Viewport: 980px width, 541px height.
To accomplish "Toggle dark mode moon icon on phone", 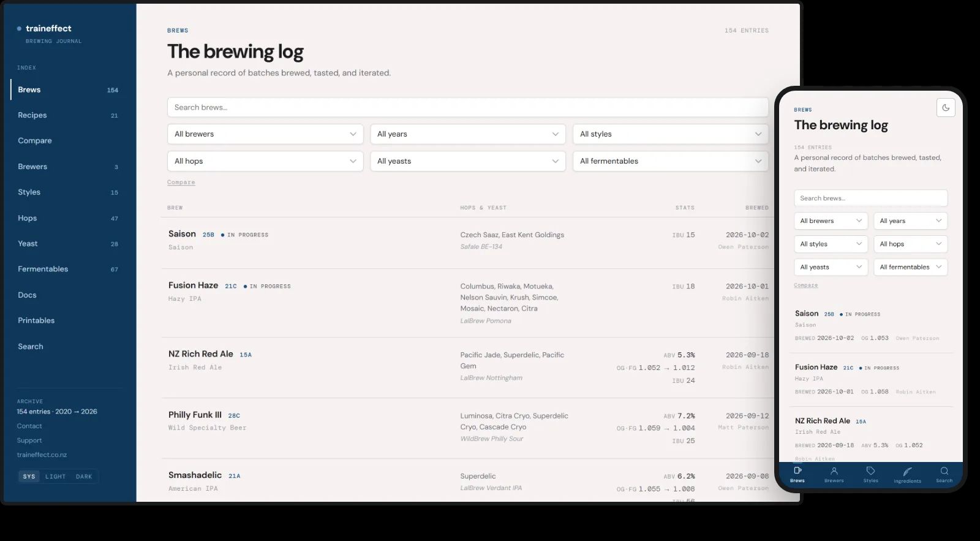I will click(x=946, y=108).
